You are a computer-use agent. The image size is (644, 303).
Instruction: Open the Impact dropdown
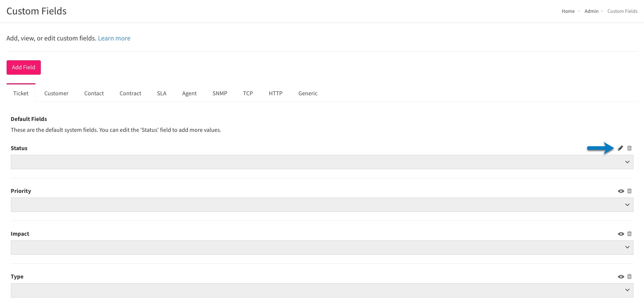click(322, 248)
